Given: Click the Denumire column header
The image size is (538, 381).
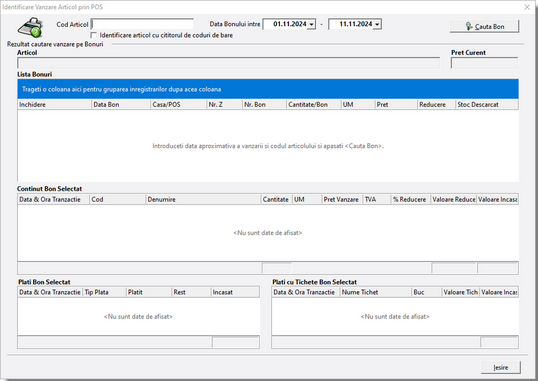Looking at the screenshot, I should click(203, 199).
